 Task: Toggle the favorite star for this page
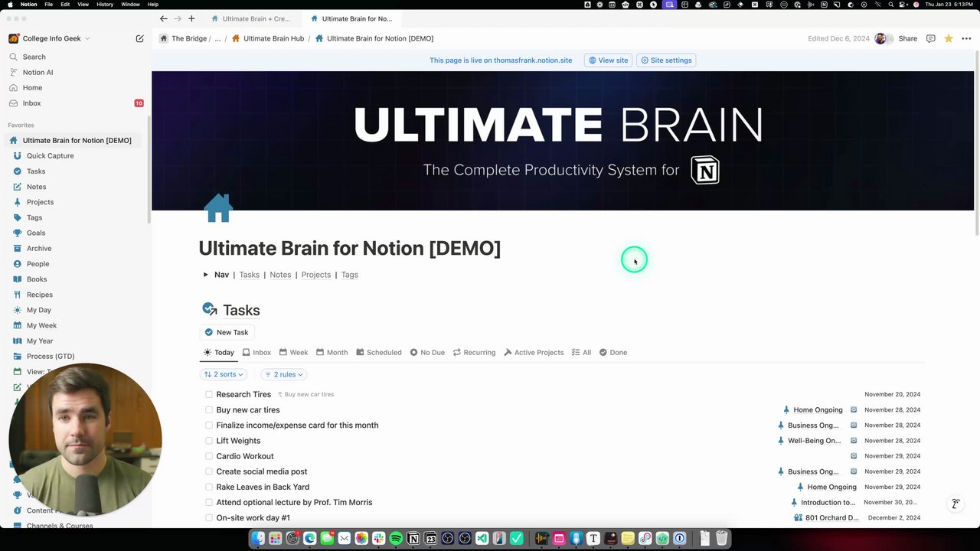coord(948,38)
